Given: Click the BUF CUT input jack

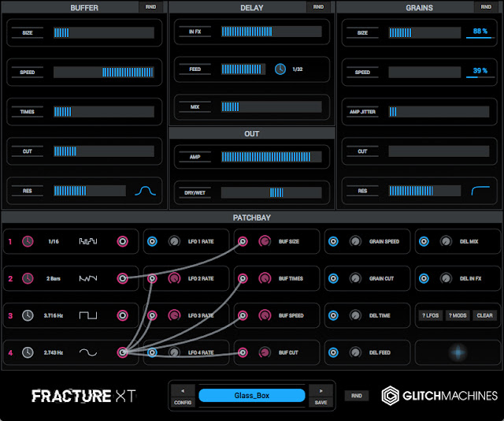Looking at the screenshot, I should click(243, 352).
